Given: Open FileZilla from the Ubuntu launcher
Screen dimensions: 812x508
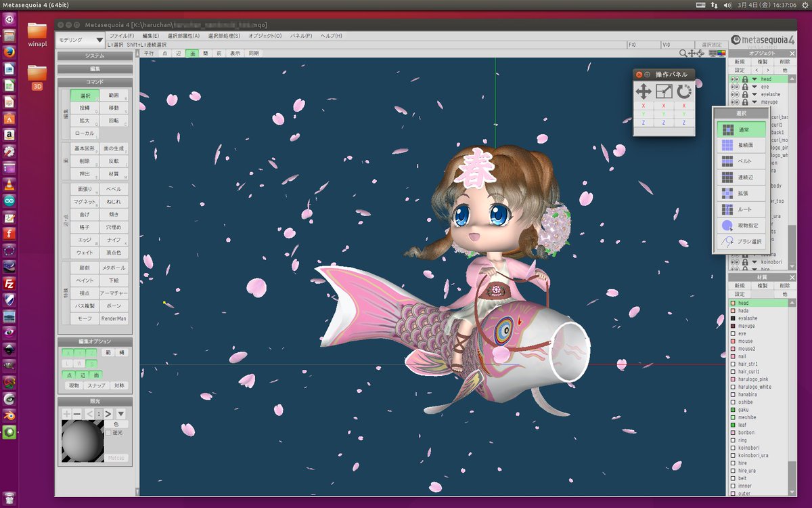Looking at the screenshot, I should (x=9, y=283).
